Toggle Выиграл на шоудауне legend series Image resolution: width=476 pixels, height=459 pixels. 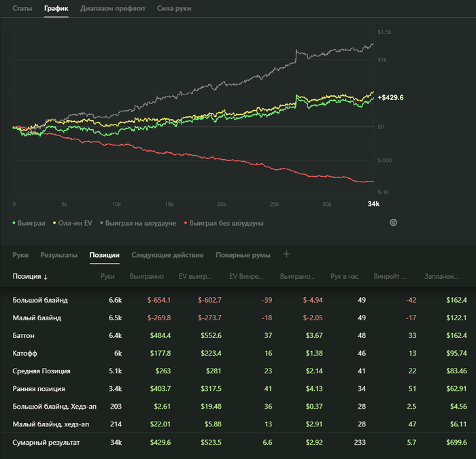coord(138,223)
